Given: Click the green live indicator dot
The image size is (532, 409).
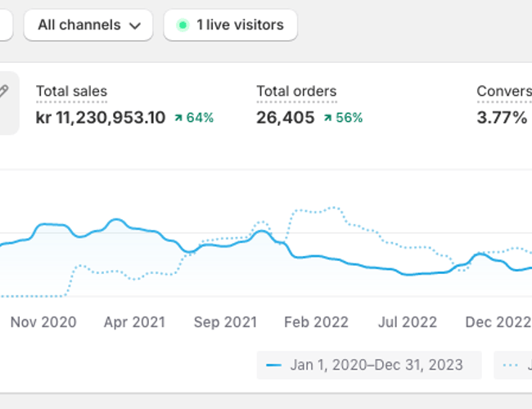Looking at the screenshot, I should (x=183, y=25).
